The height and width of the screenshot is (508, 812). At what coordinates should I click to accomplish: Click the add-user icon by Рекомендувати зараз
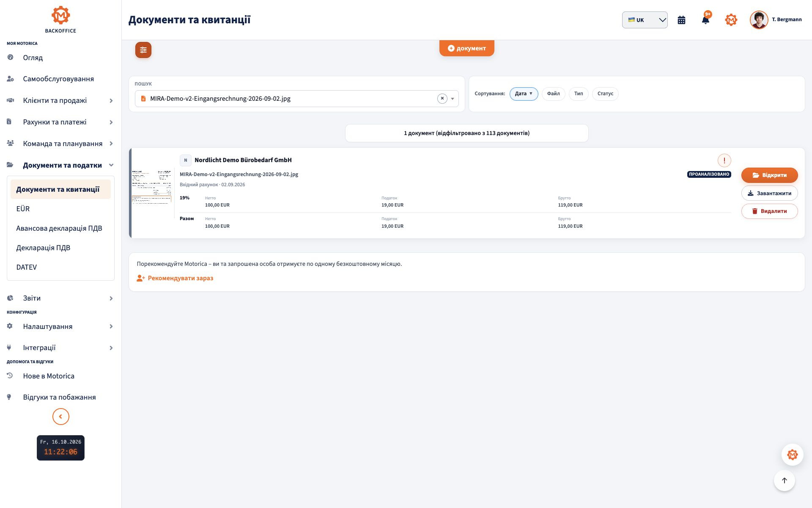click(141, 278)
